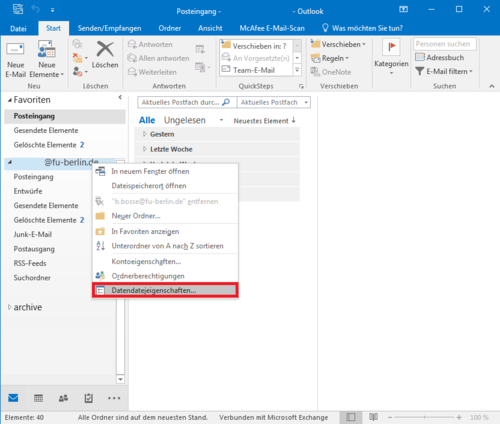Open the E-Mail filtern funnel
Screen dimensions: 500x424
pos(444,71)
